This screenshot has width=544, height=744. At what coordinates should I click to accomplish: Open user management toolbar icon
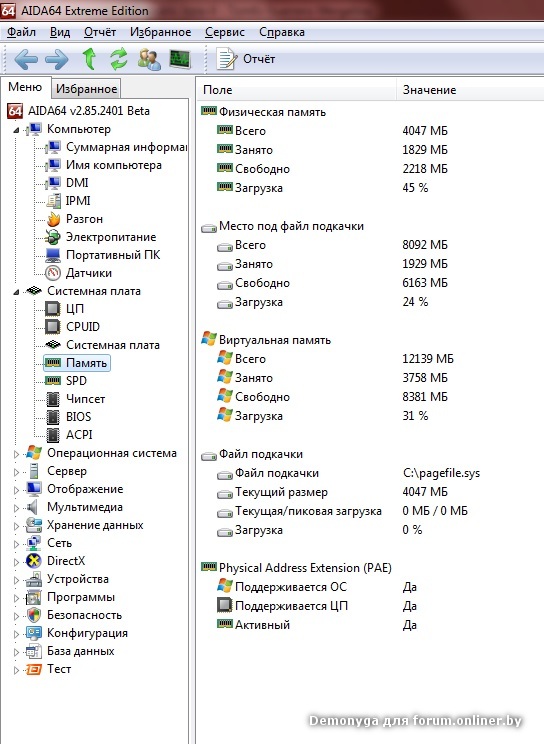[149, 59]
